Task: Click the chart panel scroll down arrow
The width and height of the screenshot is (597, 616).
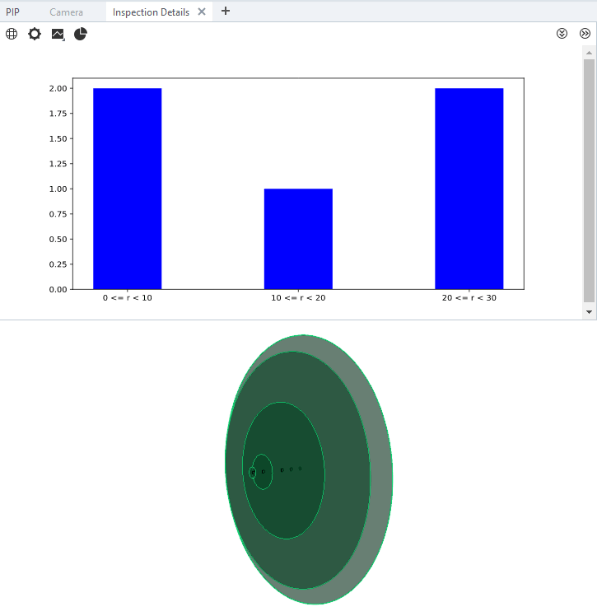Action: click(x=589, y=312)
